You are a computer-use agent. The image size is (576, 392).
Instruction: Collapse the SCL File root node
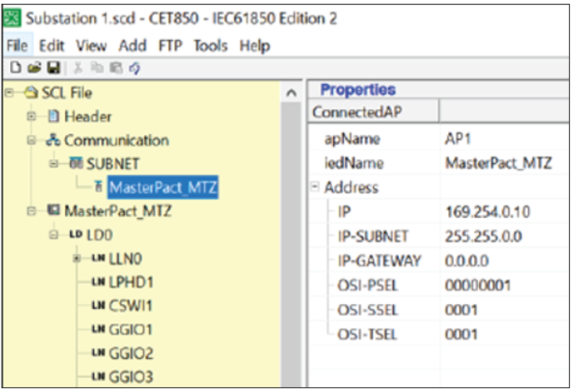click(x=9, y=93)
